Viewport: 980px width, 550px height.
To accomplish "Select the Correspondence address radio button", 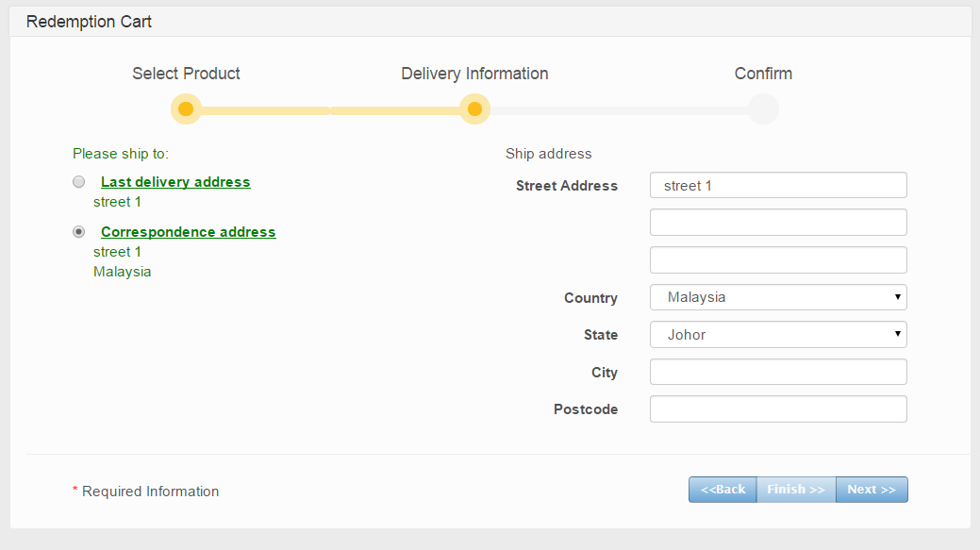I will coord(79,231).
